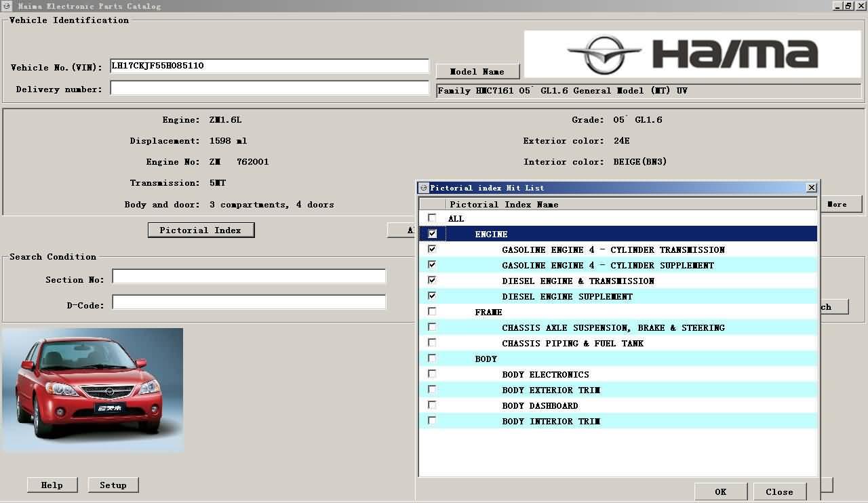Viewport: 868px width, 503px height.
Task: Uncheck Diesel Engine & Transmission checkbox
Action: click(x=432, y=281)
